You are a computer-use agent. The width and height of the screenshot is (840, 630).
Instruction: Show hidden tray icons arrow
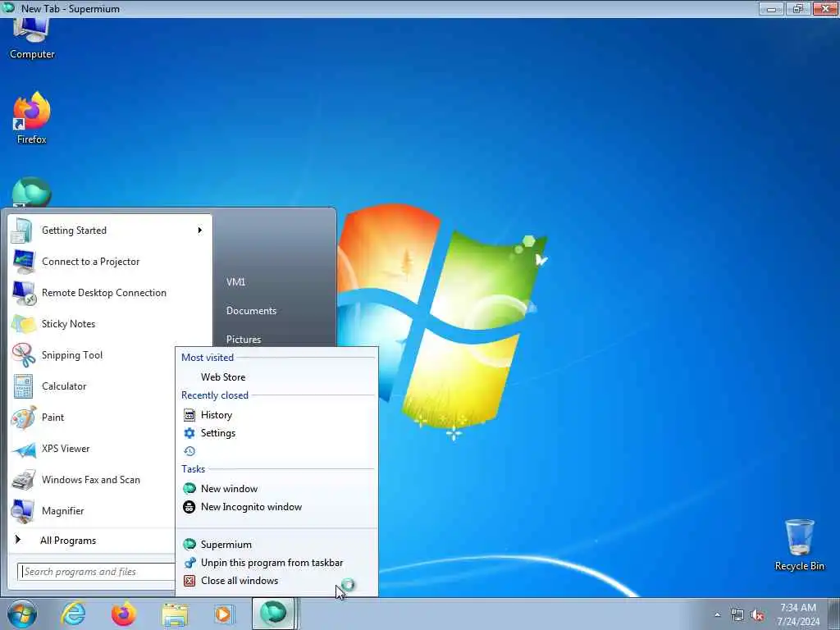click(x=717, y=615)
